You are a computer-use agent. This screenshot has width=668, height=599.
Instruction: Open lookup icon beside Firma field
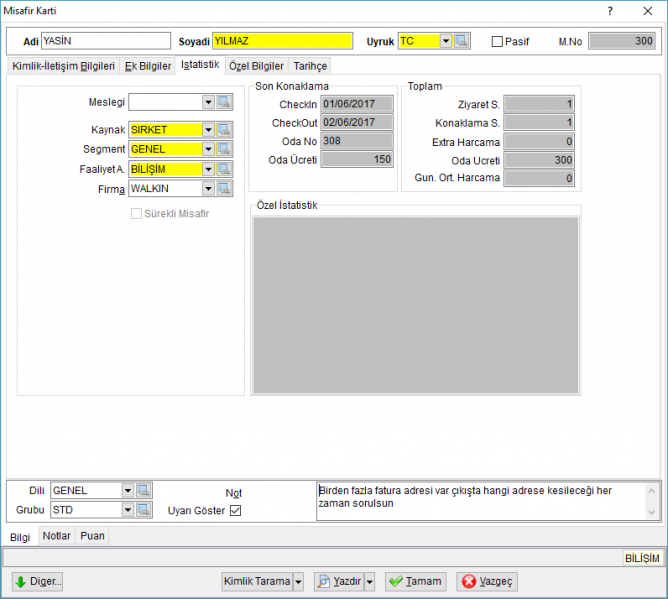coord(224,188)
